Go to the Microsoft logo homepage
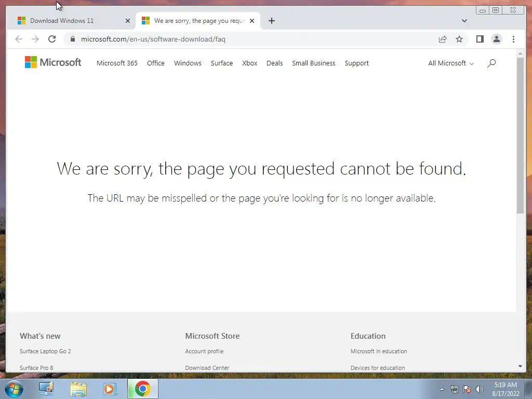 [53, 62]
